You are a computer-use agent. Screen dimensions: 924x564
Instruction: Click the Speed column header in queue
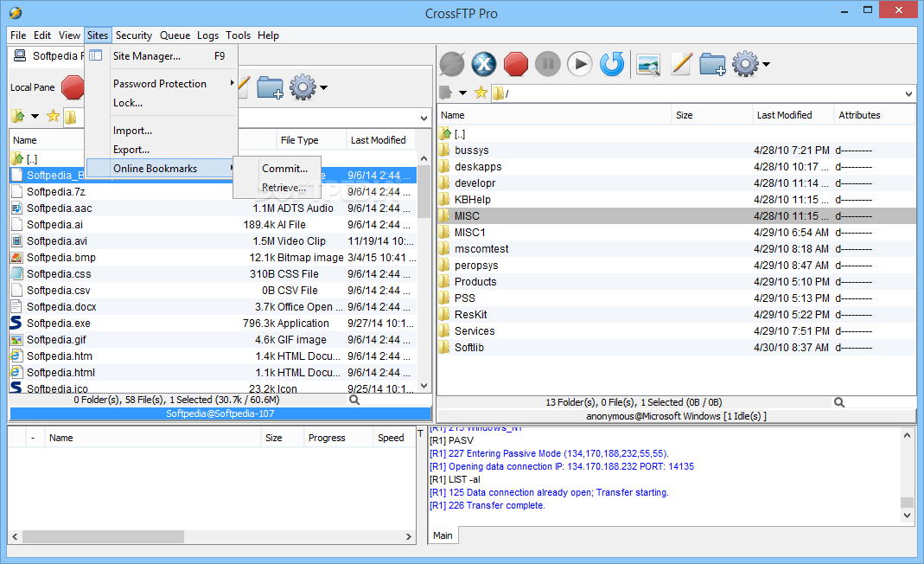click(393, 438)
